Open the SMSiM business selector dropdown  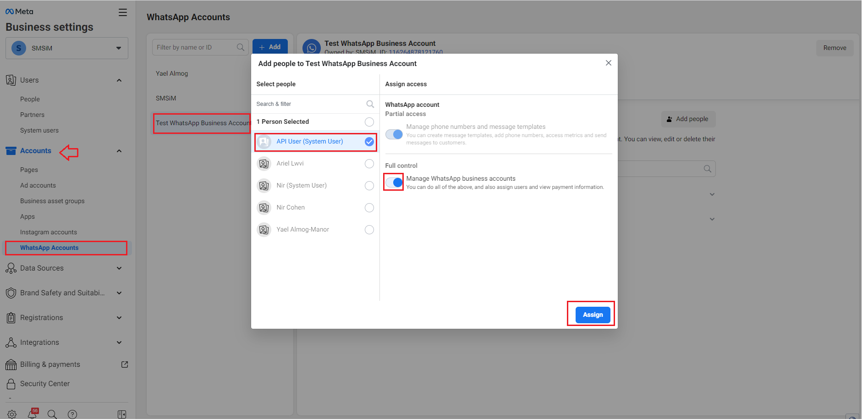pyautogui.click(x=67, y=48)
